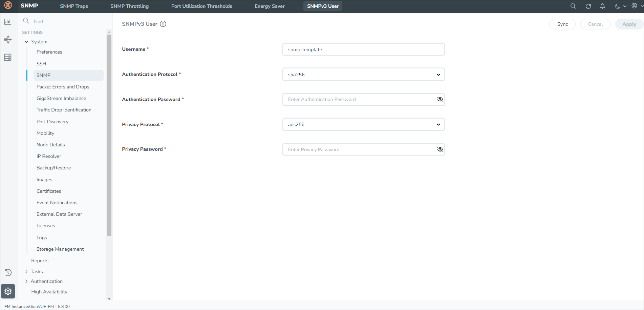Click the search magnifier in top bar
Viewport: 644px width, 310px height.
pos(573,6)
